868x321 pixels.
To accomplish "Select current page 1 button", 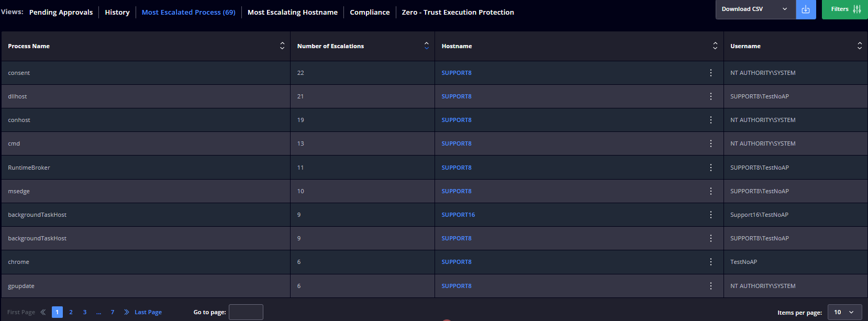I will click(x=57, y=312).
